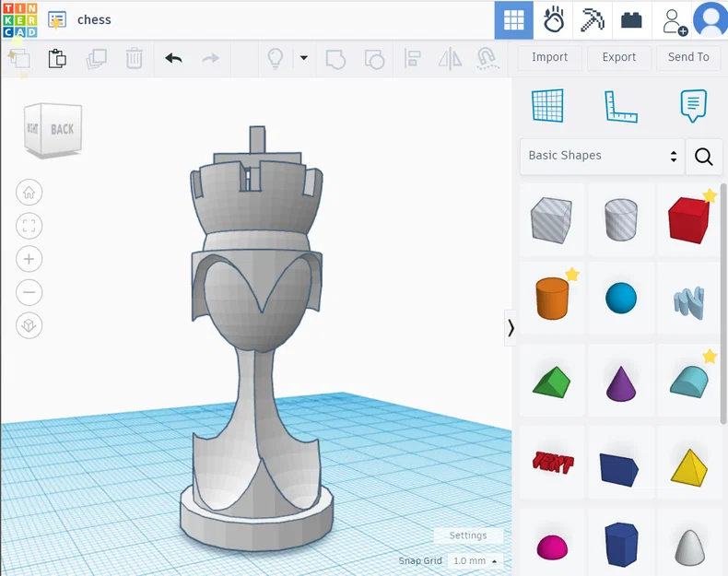The image size is (728, 576).
Task: Select the purple Cone shape
Action: pyautogui.click(x=621, y=382)
